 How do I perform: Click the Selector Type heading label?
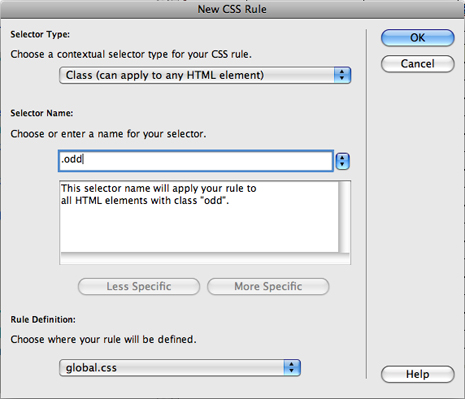tap(40, 34)
